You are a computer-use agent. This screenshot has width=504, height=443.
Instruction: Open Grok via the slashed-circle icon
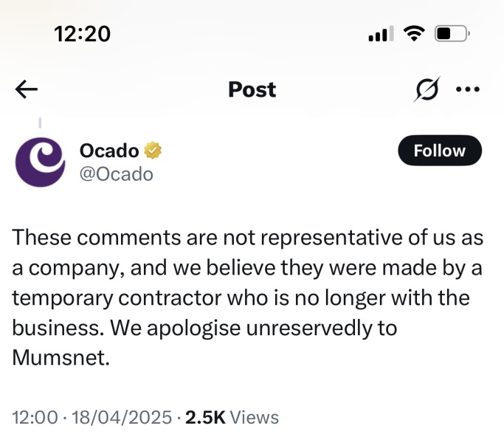click(427, 90)
